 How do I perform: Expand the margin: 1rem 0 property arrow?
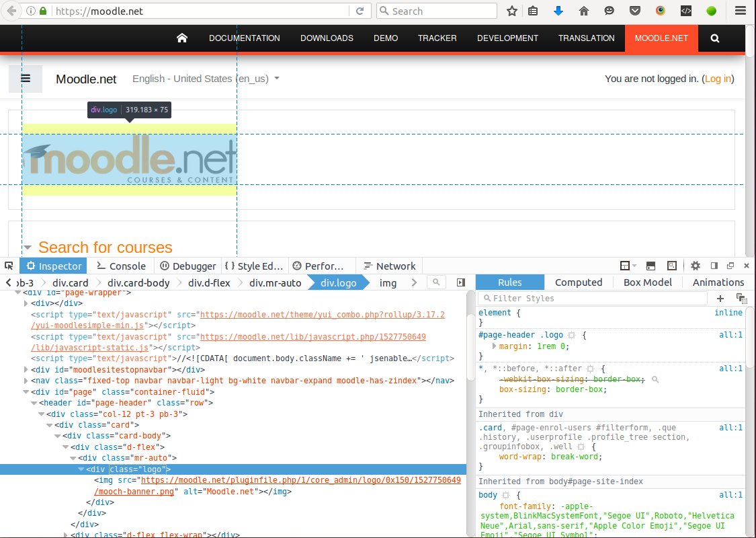(x=494, y=346)
